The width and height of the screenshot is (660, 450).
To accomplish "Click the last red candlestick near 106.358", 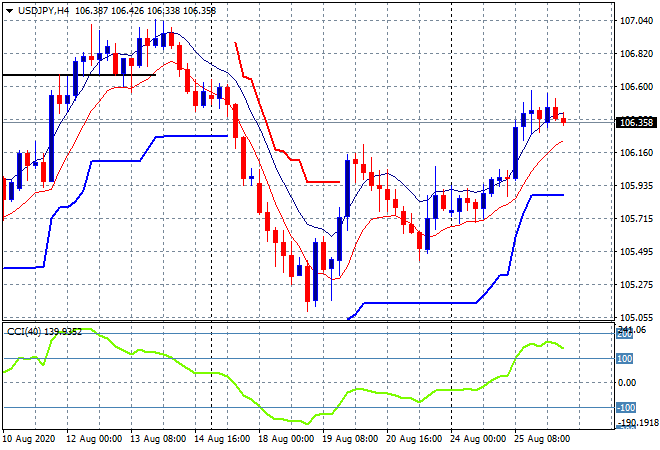I will point(564,121).
